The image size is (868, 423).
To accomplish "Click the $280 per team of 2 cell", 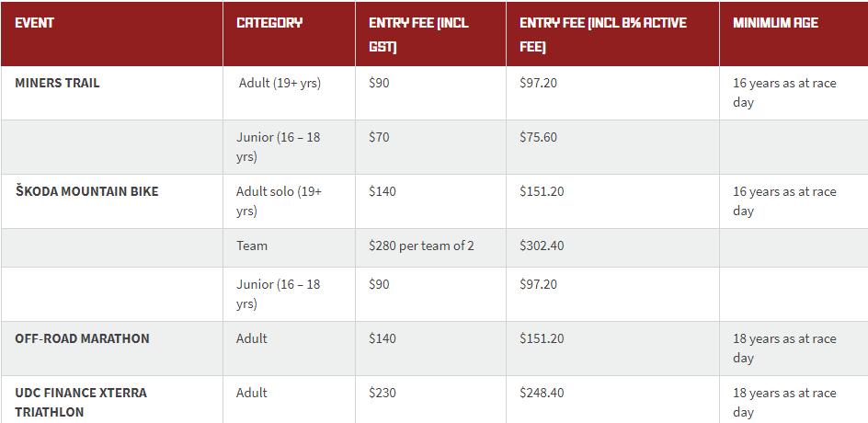I will click(430, 248).
